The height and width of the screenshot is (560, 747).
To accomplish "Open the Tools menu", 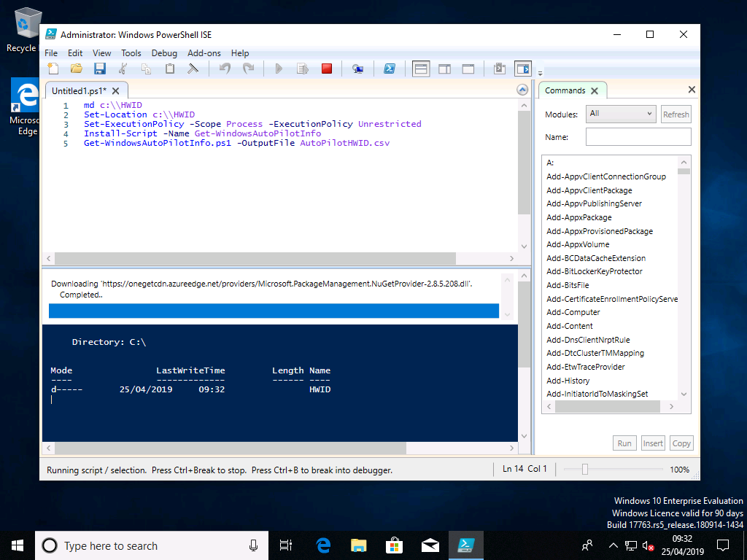I will click(131, 52).
